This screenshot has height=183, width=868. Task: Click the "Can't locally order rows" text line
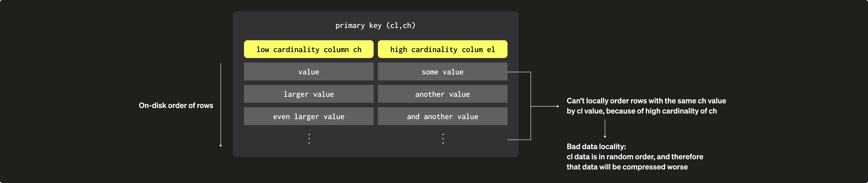pos(646,101)
